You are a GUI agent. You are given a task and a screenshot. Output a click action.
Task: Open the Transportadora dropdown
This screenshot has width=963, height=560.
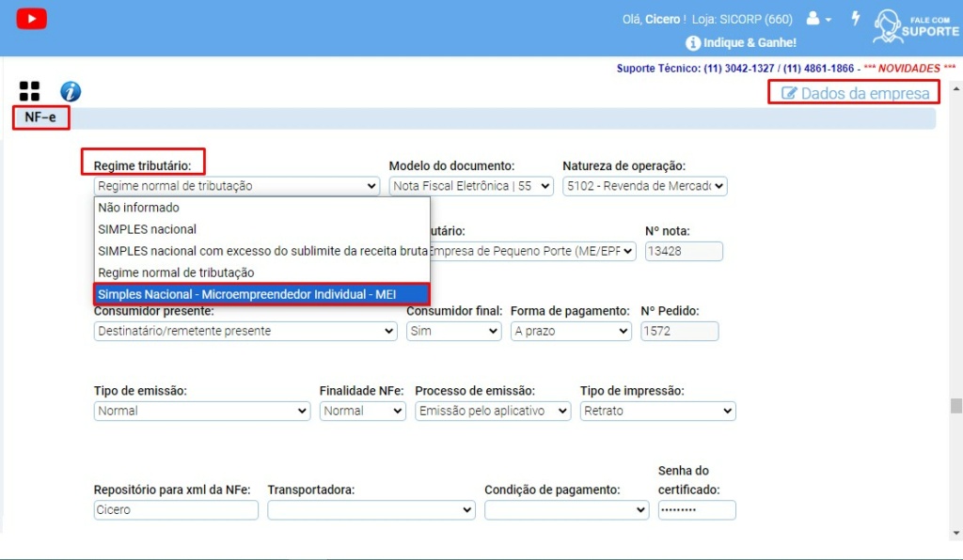pyautogui.click(x=371, y=509)
